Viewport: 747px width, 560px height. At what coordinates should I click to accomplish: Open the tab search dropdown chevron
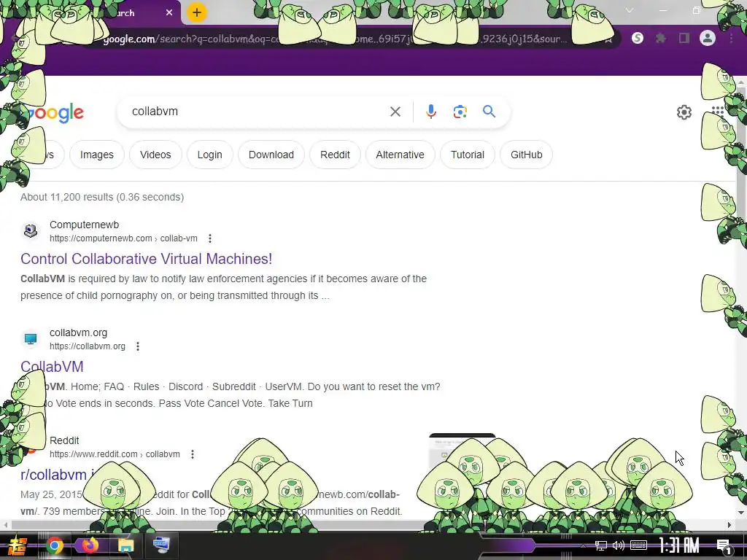point(630,10)
